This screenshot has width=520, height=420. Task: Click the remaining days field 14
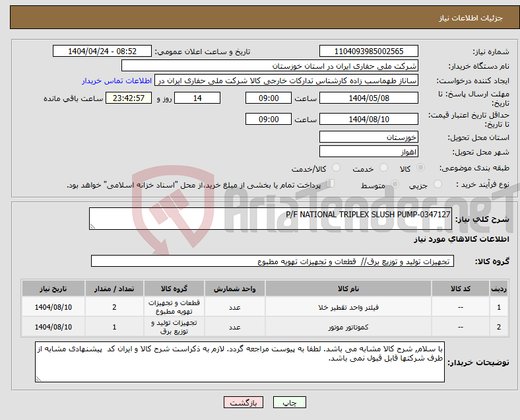(197, 98)
